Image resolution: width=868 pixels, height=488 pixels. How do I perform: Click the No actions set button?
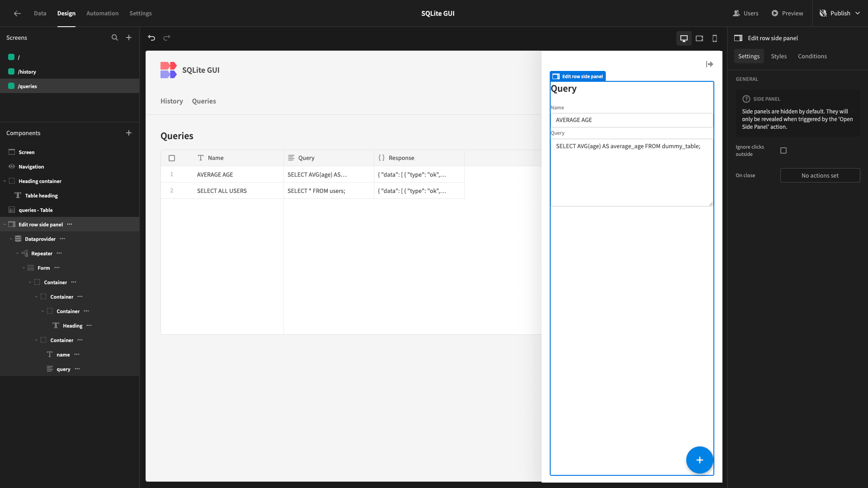click(820, 175)
